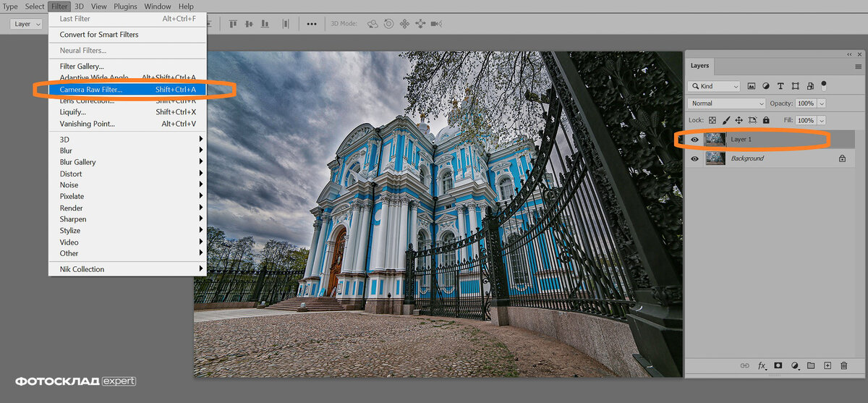Filter layers by adjustment layers icon

point(767,86)
